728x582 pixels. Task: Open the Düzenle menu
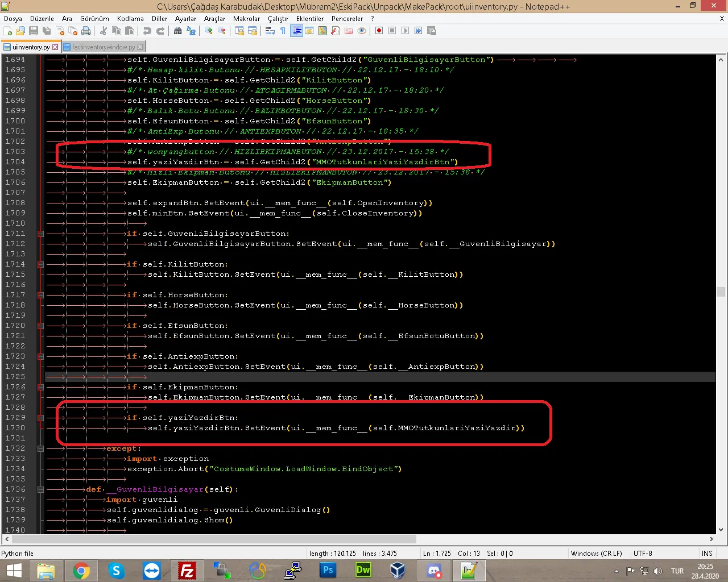pos(42,19)
